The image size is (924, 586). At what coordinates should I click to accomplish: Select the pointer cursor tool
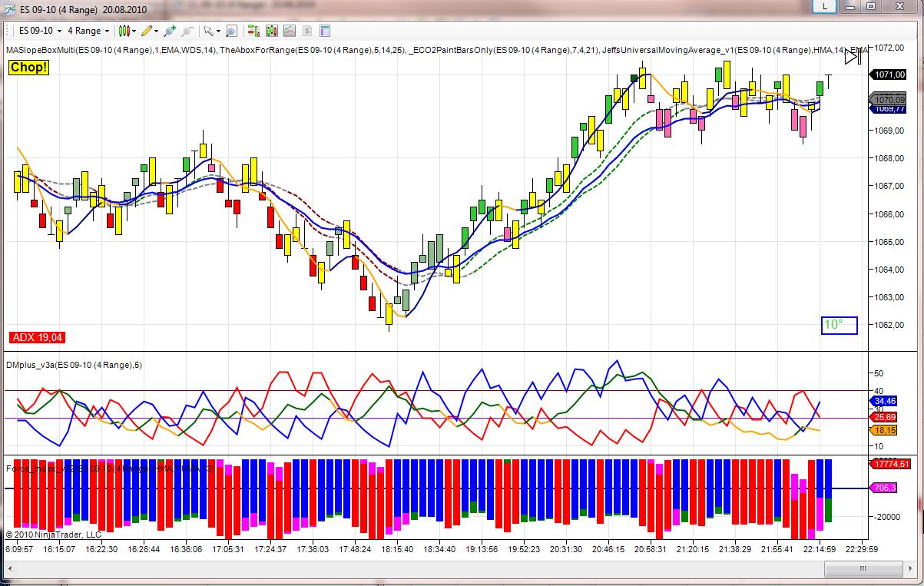click(208, 31)
